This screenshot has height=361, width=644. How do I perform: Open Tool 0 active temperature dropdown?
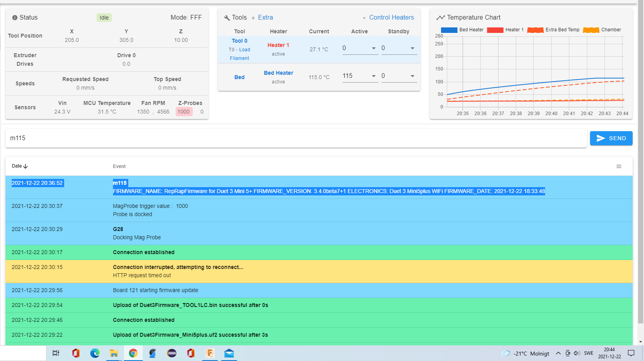[373, 48]
